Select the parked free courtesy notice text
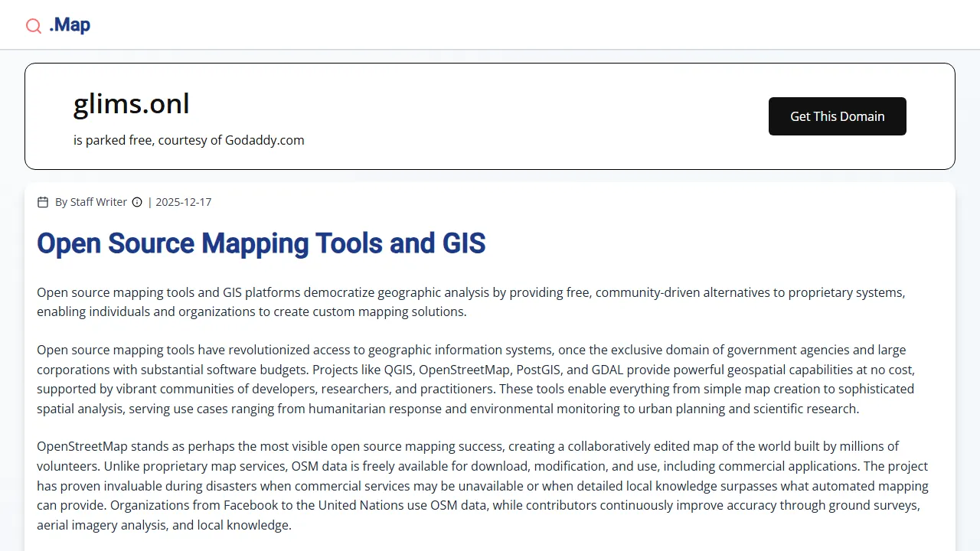980x551 pixels. click(x=188, y=140)
